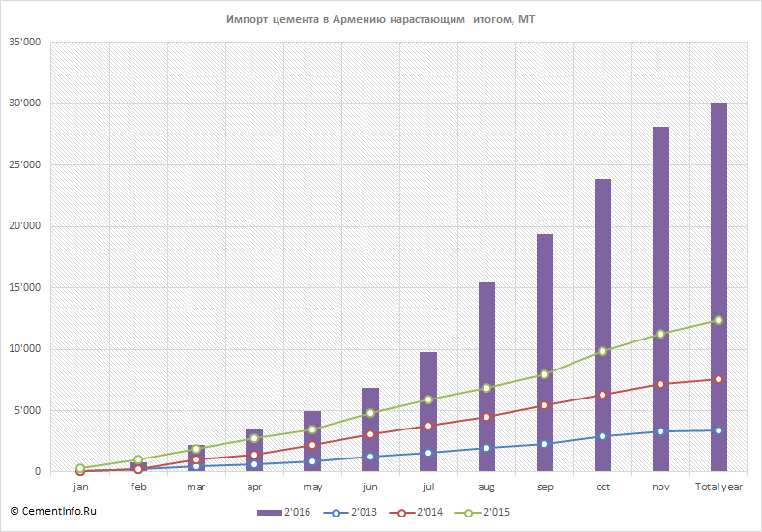762x532 pixels.
Task: Click the green 2'015 marker at jan
Action: (x=80, y=468)
